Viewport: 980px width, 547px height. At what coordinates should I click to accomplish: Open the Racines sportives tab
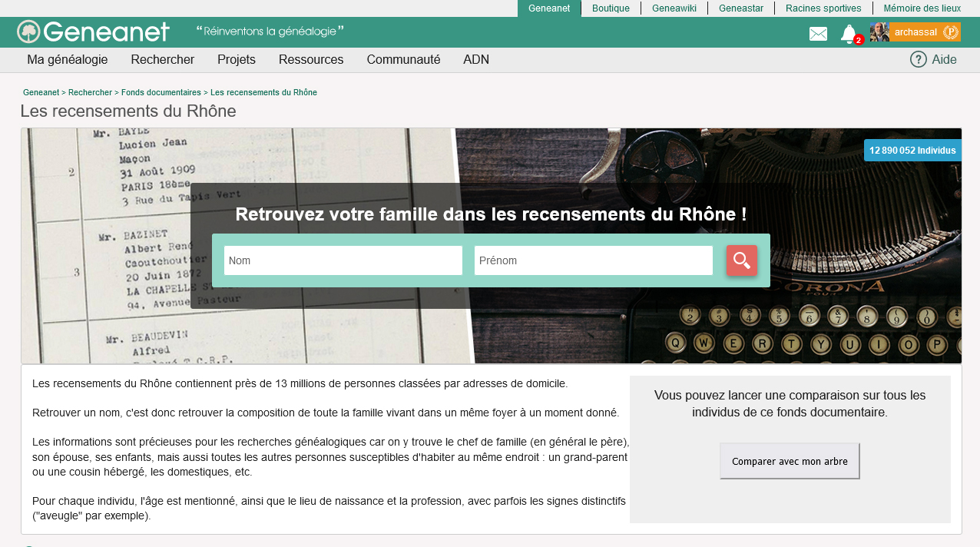[x=823, y=8]
